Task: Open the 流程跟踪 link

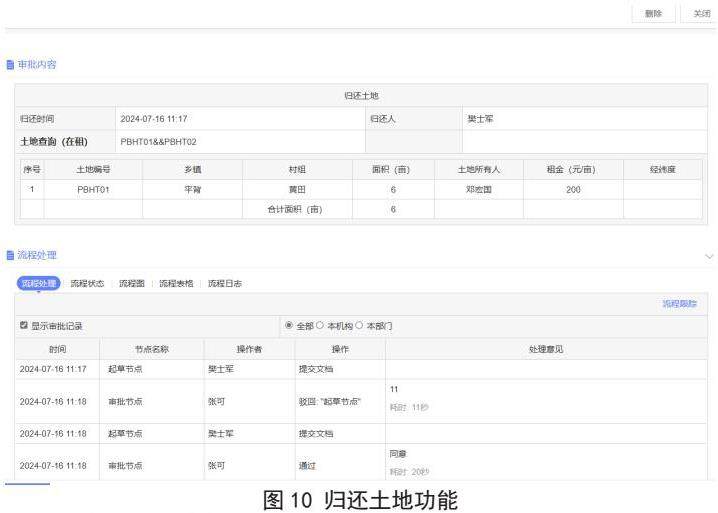Action: point(679,303)
